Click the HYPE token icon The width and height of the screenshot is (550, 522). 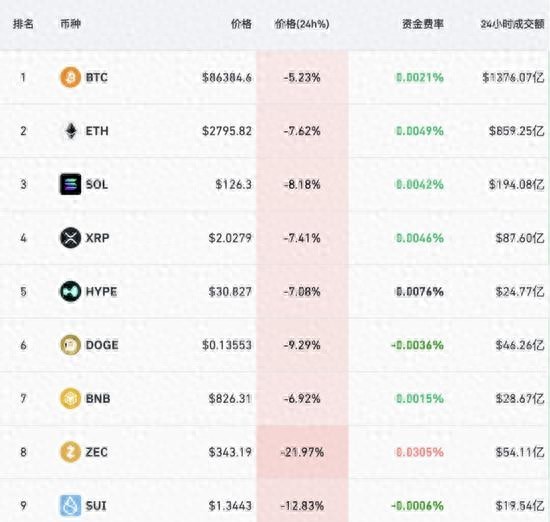point(71,292)
